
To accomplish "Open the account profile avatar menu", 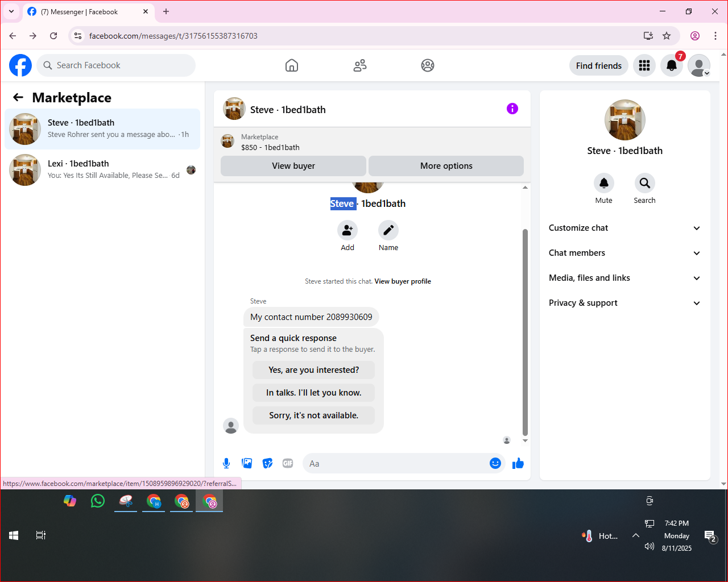I will 699,65.
